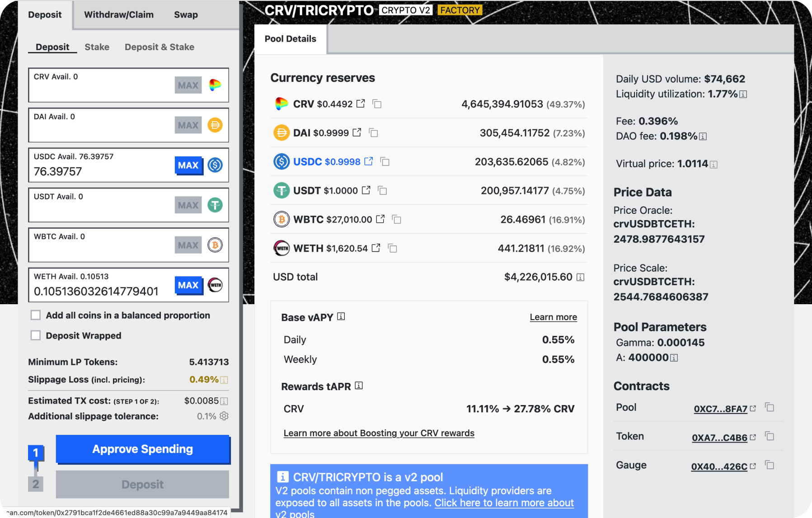Copy USDC token address icon
The height and width of the screenshot is (518, 812).
[385, 162]
